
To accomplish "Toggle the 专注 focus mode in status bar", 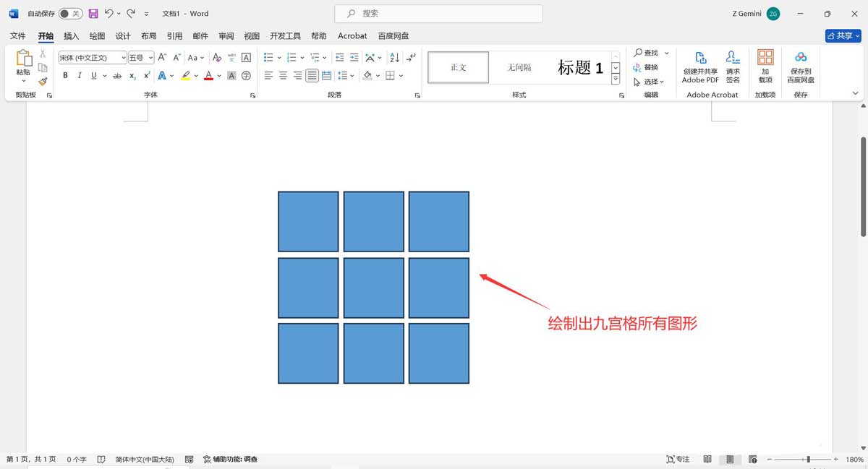I will click(x=677, y=458).
